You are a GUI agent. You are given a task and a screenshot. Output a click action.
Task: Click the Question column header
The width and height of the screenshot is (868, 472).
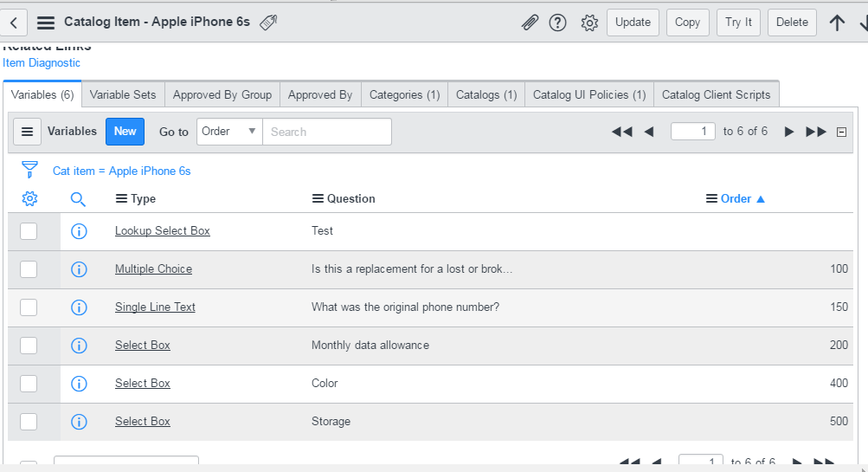coord(351,198)
